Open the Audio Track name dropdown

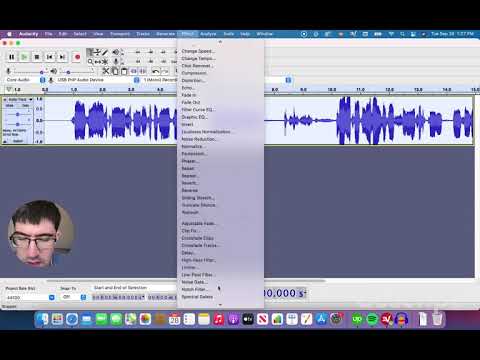18,100
